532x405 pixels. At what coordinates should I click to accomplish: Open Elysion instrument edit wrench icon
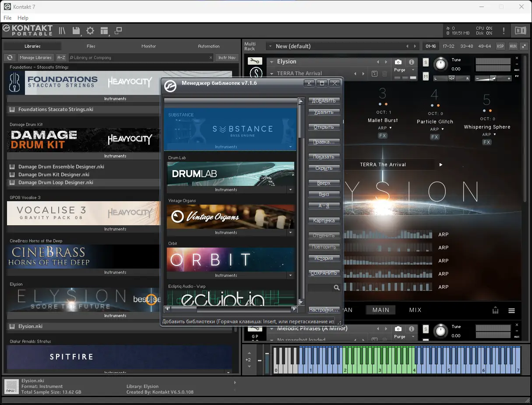[254, 61]
